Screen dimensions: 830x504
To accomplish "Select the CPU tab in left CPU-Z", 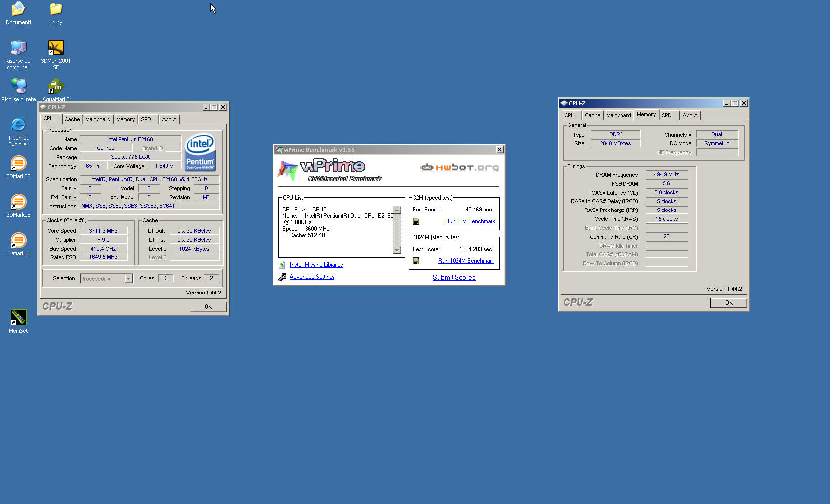I will tap(49, 119).
